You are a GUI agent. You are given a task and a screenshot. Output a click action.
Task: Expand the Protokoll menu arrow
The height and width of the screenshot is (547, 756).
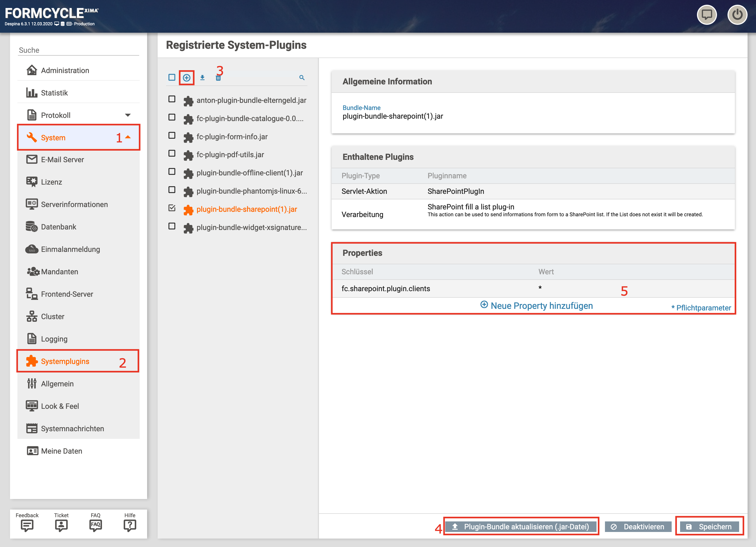(128, 116)
